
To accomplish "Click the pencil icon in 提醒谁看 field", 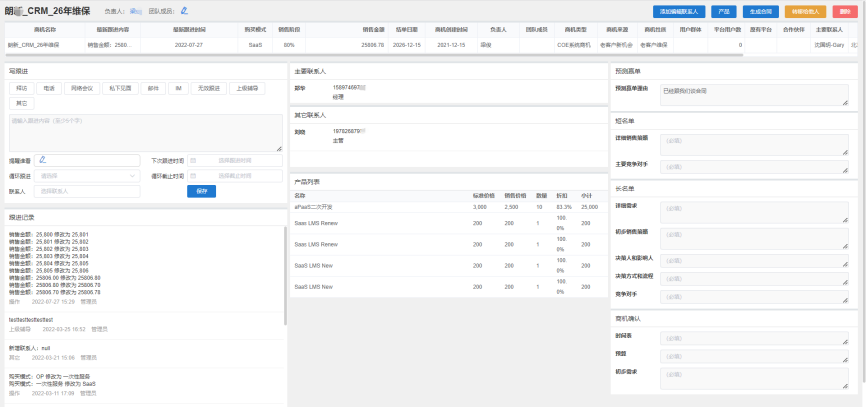I will 43,160.
